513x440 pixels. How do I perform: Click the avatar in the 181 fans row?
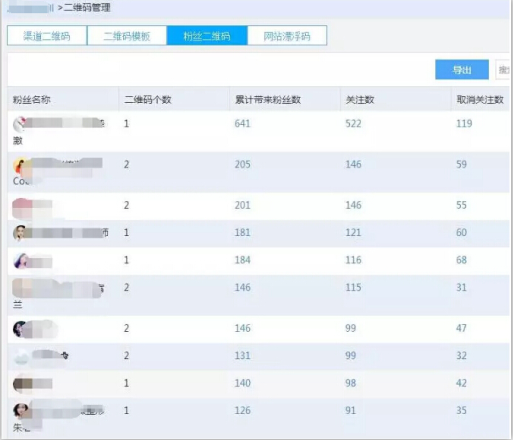[20, 233]
